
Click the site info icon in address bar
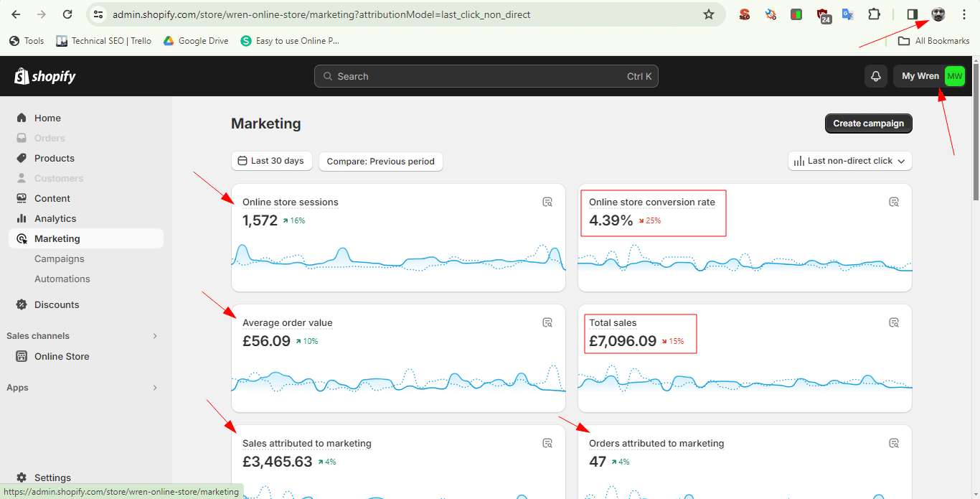click(x=99, y=14)
